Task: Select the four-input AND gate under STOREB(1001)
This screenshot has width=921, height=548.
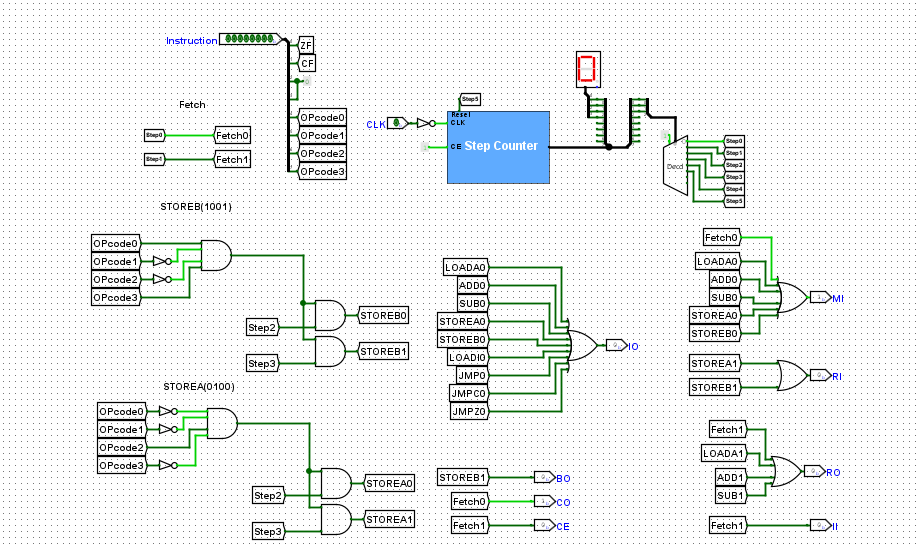Action: tap(216, 255)
